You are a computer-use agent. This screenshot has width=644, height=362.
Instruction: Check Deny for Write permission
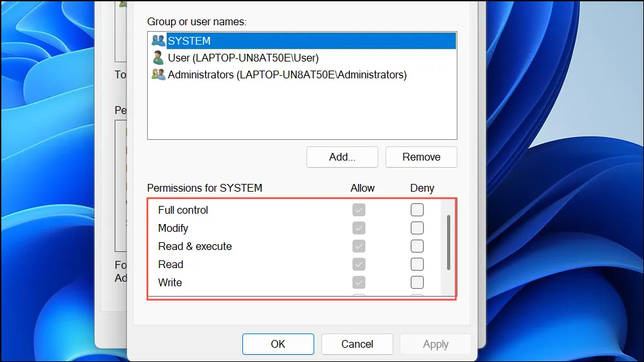point(417,282)
